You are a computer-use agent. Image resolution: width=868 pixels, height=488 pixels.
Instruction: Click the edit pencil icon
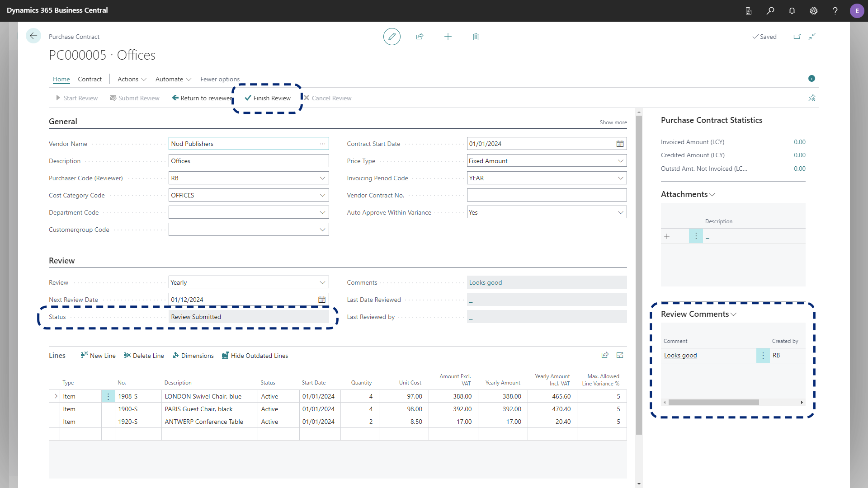click(391, 36)
